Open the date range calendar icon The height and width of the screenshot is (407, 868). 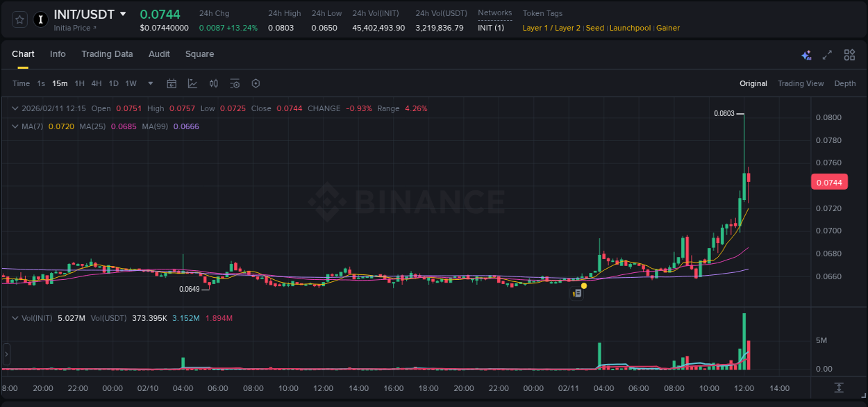172,83
